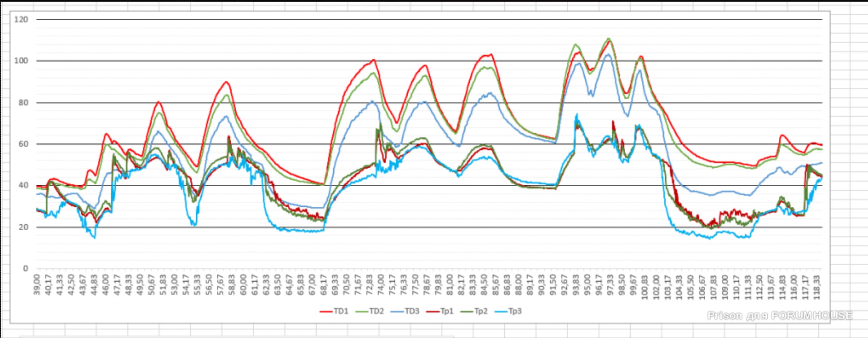Click the 91,50 horizontal axis label
The image size is (868, 338).
553,285
